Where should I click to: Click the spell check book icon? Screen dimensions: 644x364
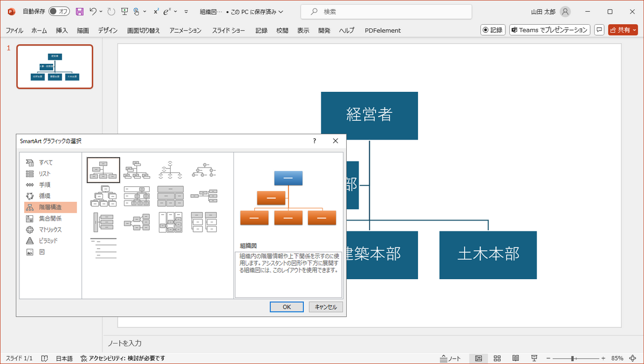click(45, 358)
